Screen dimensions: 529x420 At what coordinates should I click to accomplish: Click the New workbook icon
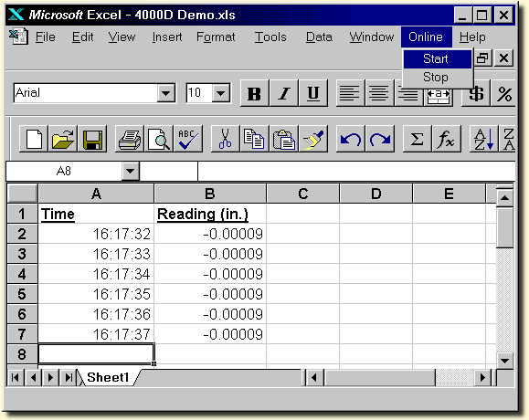[34, 139]
